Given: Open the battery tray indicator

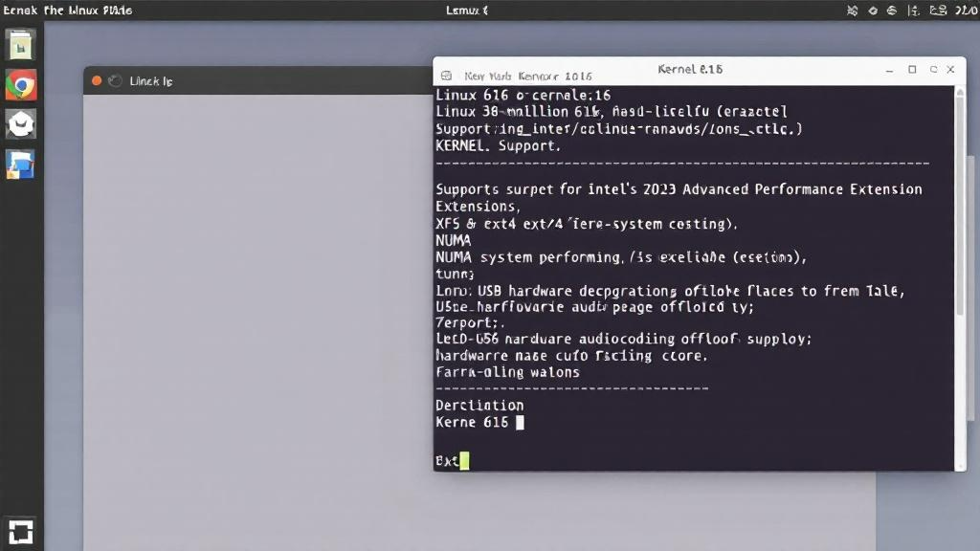Looking at the screenshot, I should 938,10.
